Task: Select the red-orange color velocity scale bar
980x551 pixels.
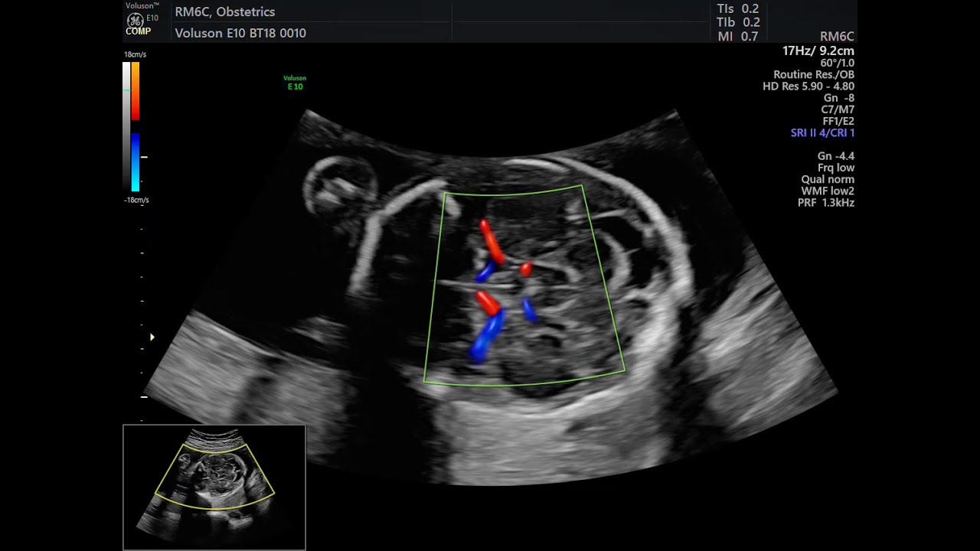Action: coord(135,91)
